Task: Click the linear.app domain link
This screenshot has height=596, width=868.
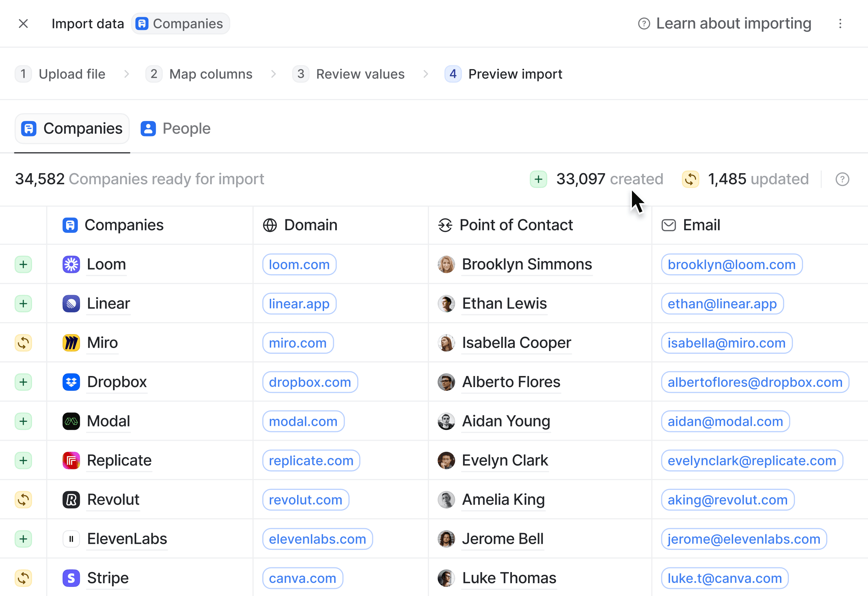Action: pos(299,304)
